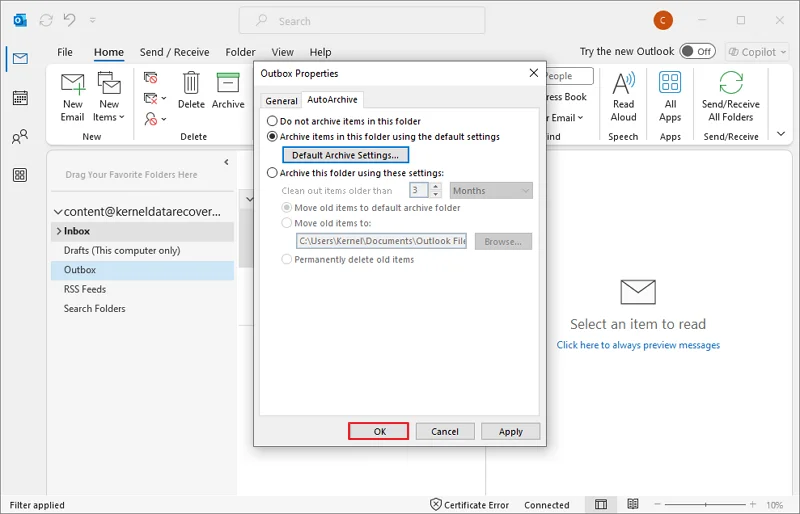
Task: Select the Drafts (This computer only) folder
Action: (142, 251)
